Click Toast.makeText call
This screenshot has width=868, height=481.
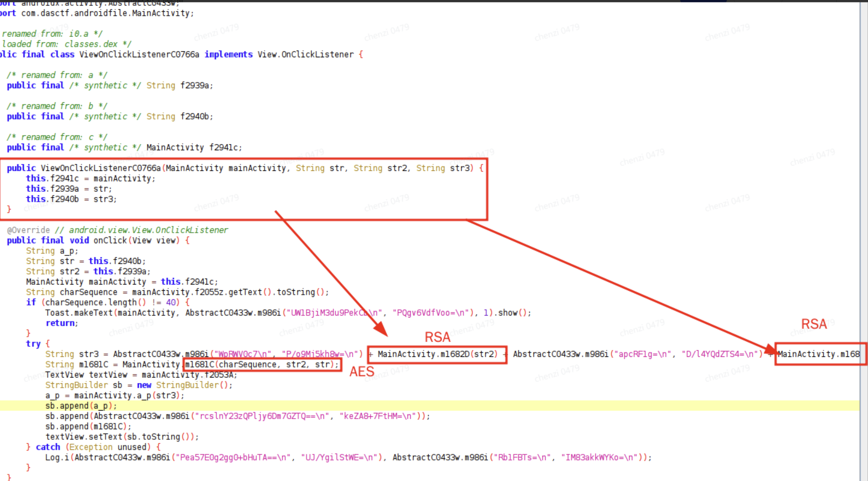pyautogui.click(x=79, y=313)
